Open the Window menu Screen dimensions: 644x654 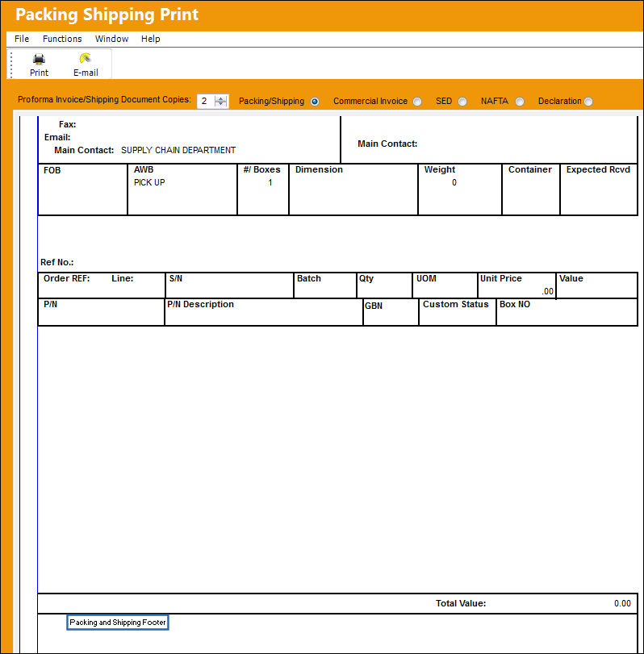coord(111,39)
